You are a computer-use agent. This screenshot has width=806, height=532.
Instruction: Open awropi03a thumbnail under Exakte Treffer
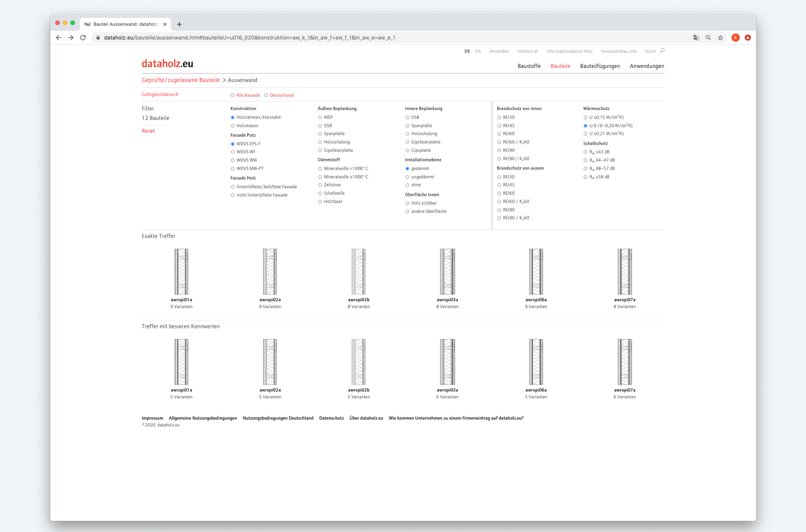click(x=447, y=272)
